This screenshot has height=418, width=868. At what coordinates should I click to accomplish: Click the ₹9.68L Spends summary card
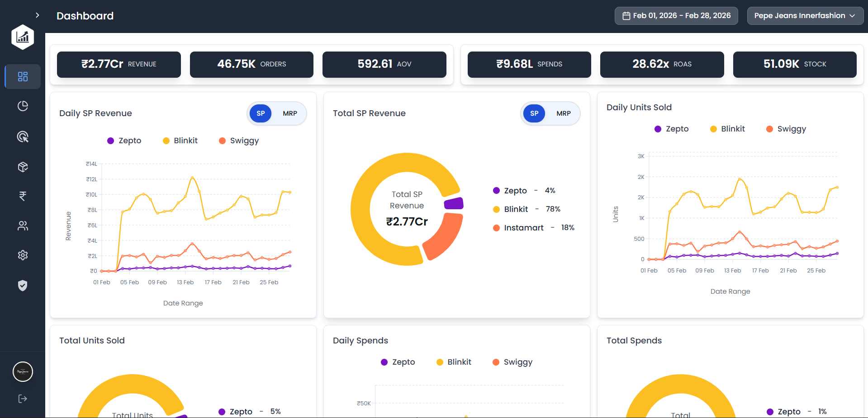[529, 65]
